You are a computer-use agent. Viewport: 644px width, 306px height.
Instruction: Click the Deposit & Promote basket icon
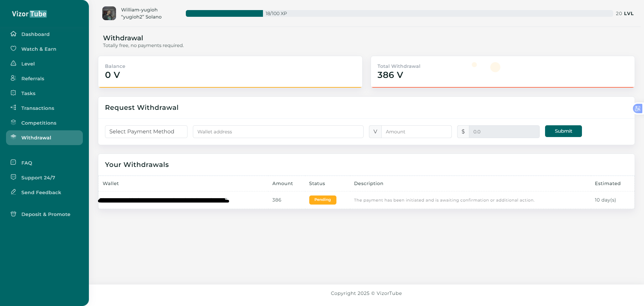[x=13, y=214]
